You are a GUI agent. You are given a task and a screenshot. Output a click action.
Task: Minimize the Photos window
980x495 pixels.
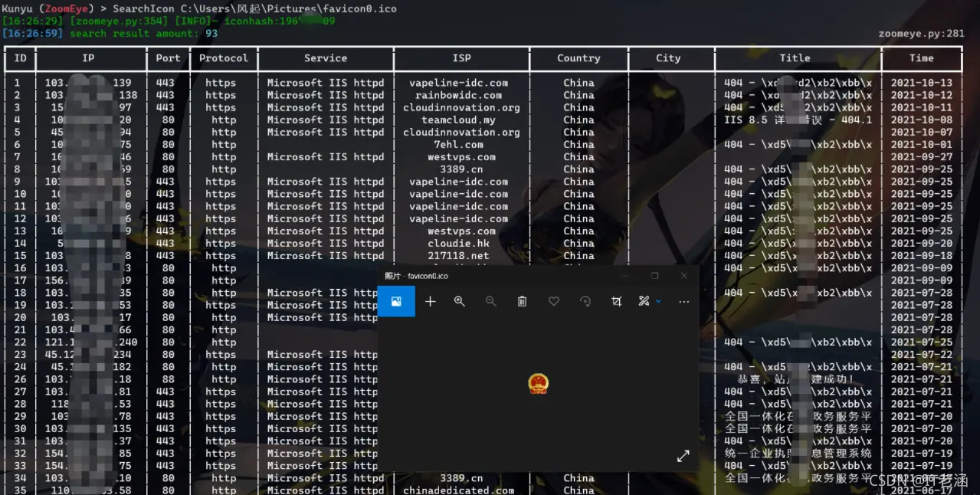click(x=625, y=276)
